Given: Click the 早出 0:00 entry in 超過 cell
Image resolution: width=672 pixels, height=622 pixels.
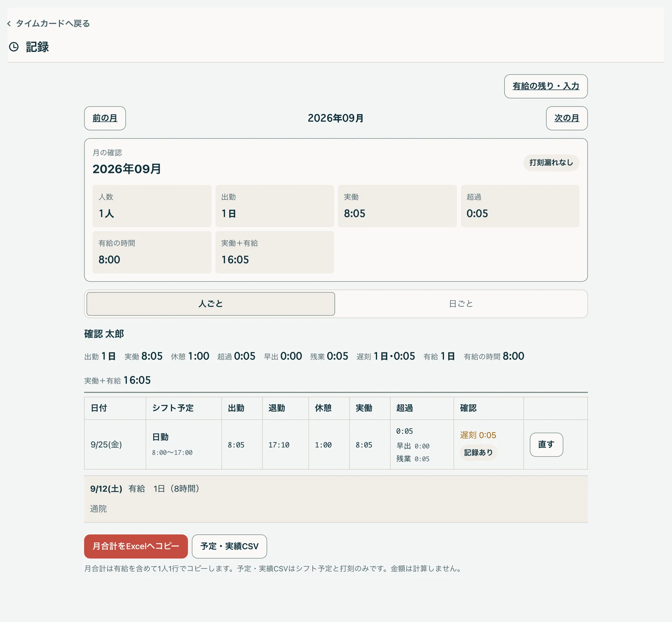Looking at the screenshot, I should point(413,446).
